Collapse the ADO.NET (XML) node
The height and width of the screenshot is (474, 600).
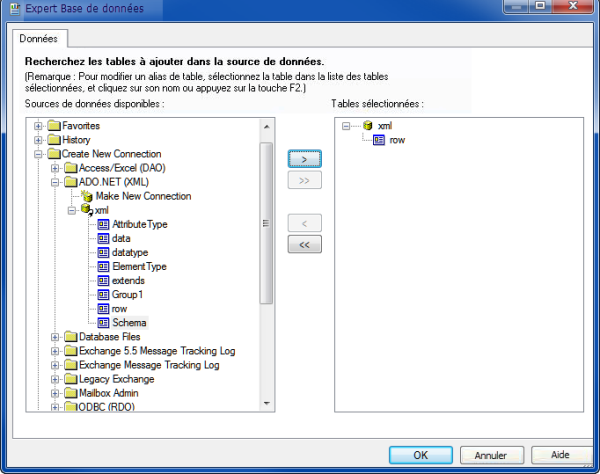[x=55, y=183]
